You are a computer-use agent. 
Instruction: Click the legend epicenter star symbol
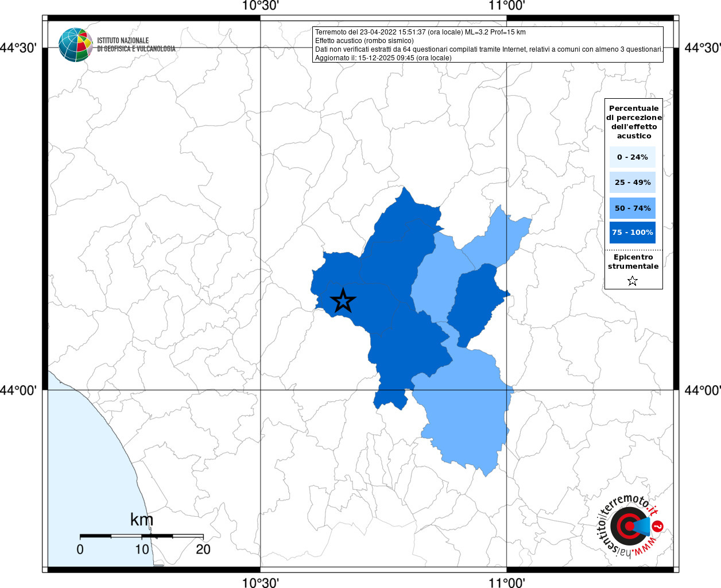633,281
